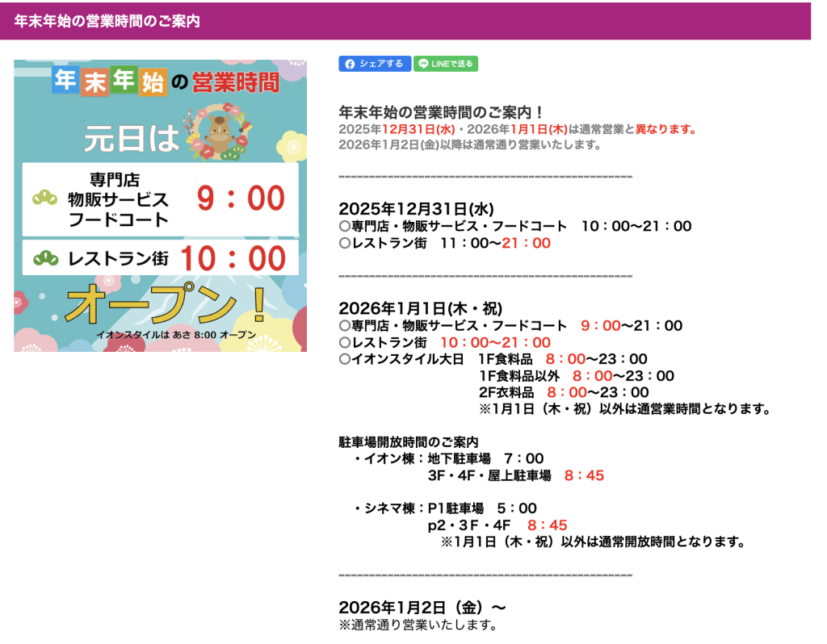Click the orange 末 tile in banner title

click(94, 82)
